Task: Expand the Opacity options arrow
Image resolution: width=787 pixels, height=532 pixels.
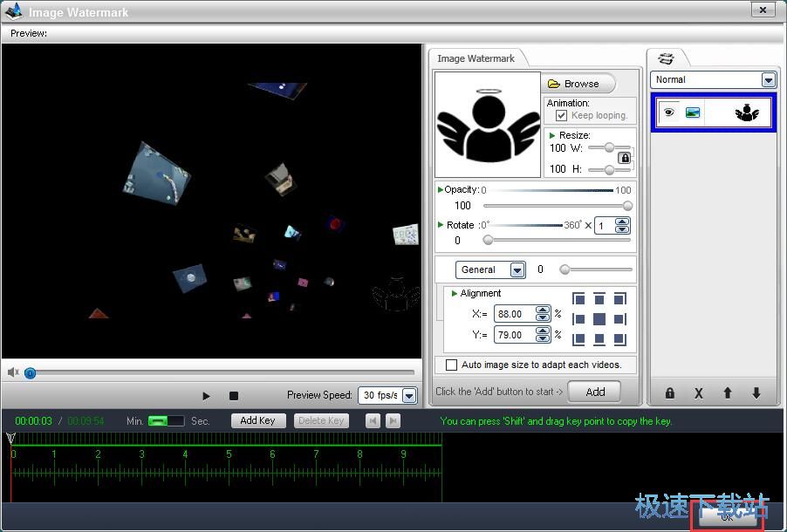Action: coord(440,190)
